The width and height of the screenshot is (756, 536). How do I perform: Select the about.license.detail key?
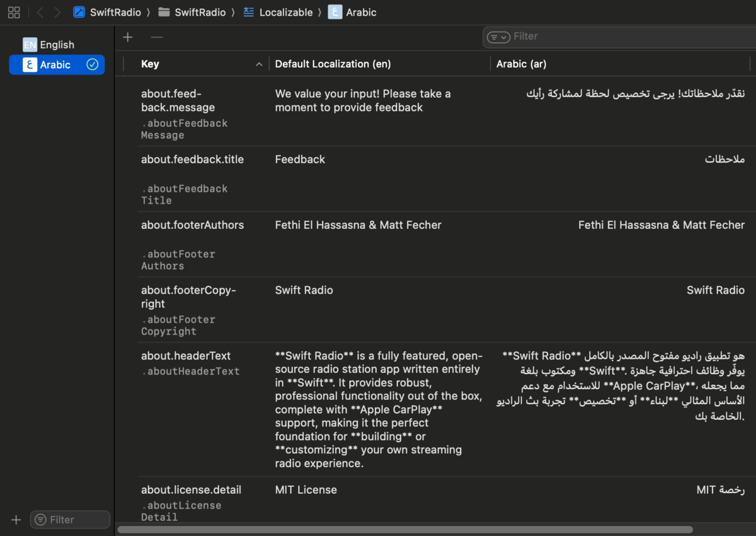(191, 489)
